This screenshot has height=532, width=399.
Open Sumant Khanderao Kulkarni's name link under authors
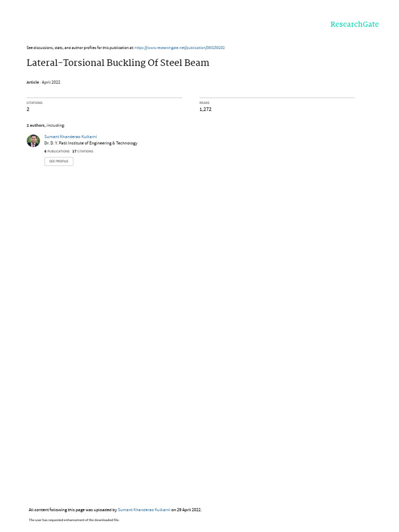point(71,137)
